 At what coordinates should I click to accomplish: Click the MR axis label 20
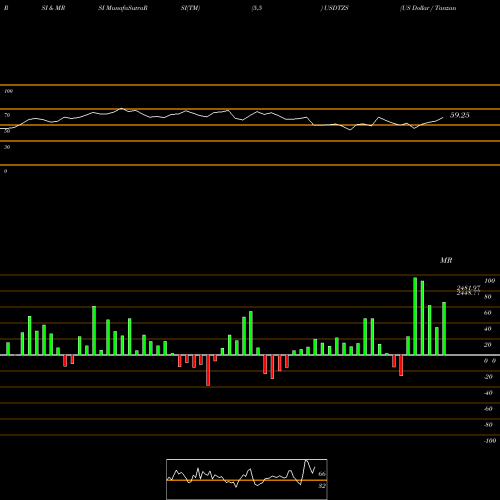(x=488, y=345)
